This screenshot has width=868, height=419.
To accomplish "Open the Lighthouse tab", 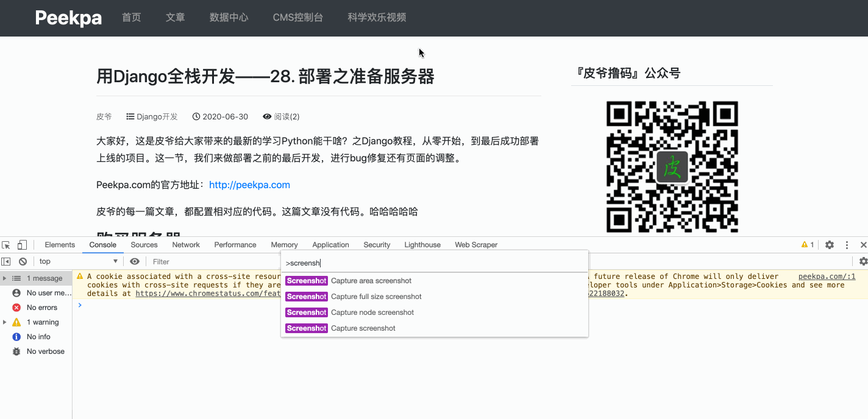I will pyautogui.click(x=422, y=245).
